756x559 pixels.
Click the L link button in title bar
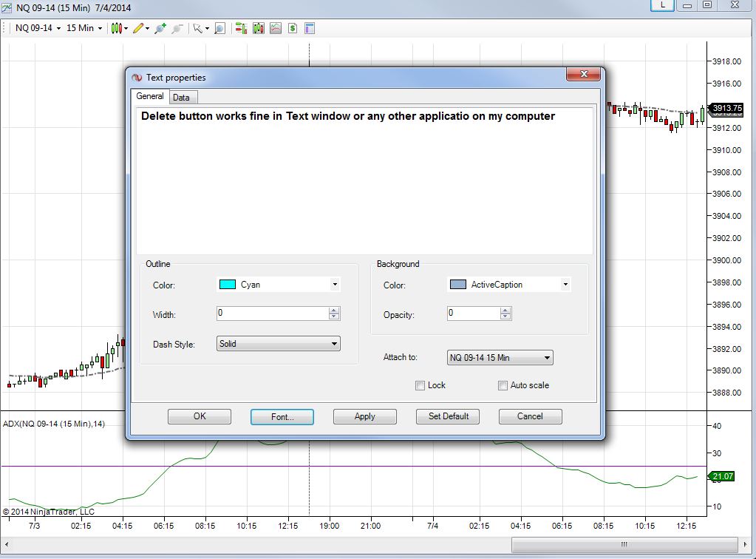[662, 5]
